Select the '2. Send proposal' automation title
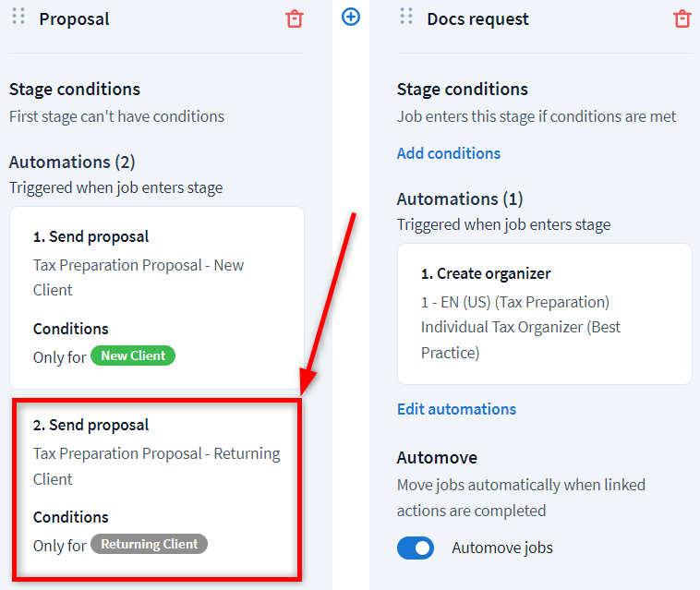This screenshot has width=700, height=590. click(91, 426)
